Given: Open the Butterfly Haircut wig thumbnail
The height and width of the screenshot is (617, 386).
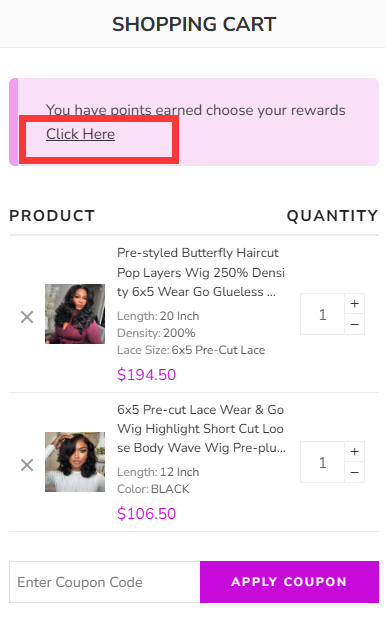Looking at the screenshot, I should (x=75, y=314).
